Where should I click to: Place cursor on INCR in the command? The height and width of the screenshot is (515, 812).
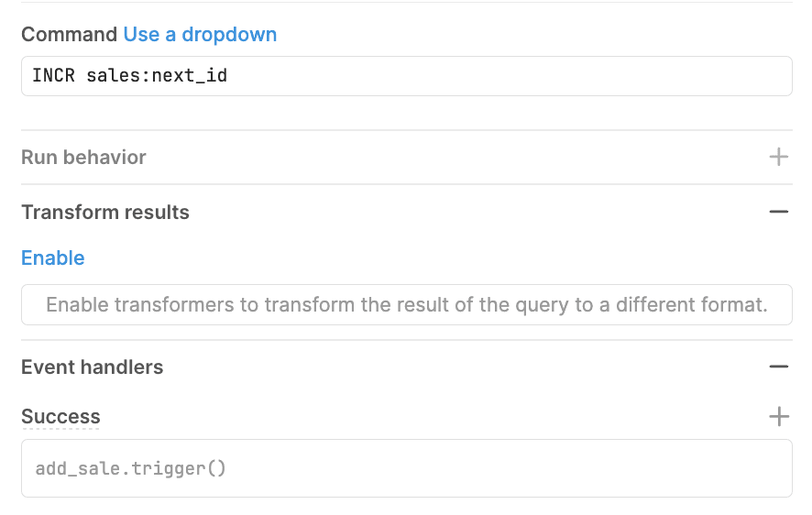(54, 76)
